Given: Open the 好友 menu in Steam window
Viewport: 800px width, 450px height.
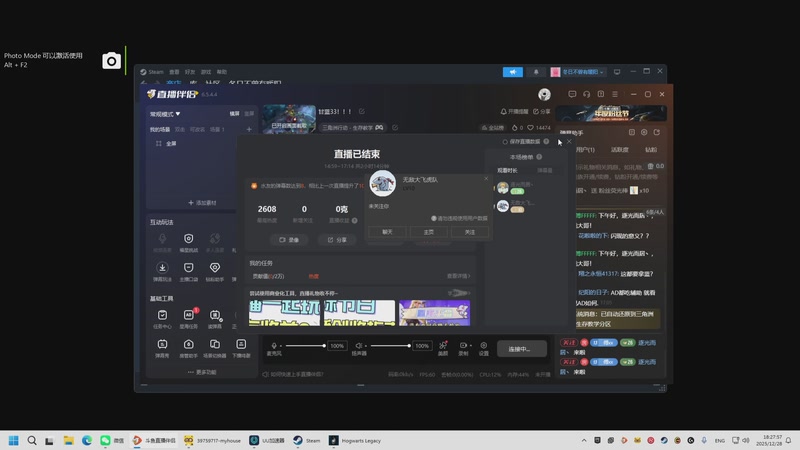Looking at the screenshot, I should [190, 72].
